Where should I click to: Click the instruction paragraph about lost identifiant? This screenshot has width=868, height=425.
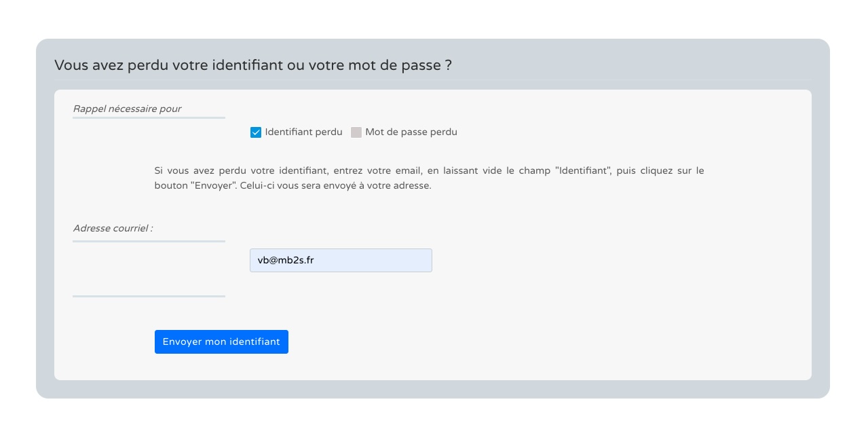point(430,178)
